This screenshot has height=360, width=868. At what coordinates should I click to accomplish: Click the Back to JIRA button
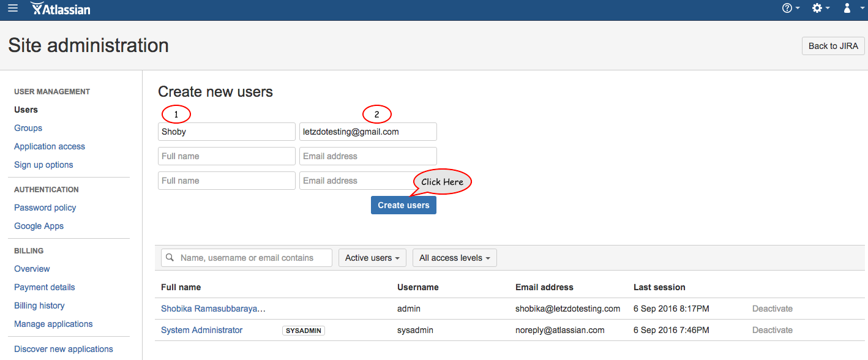click(833, 46)
